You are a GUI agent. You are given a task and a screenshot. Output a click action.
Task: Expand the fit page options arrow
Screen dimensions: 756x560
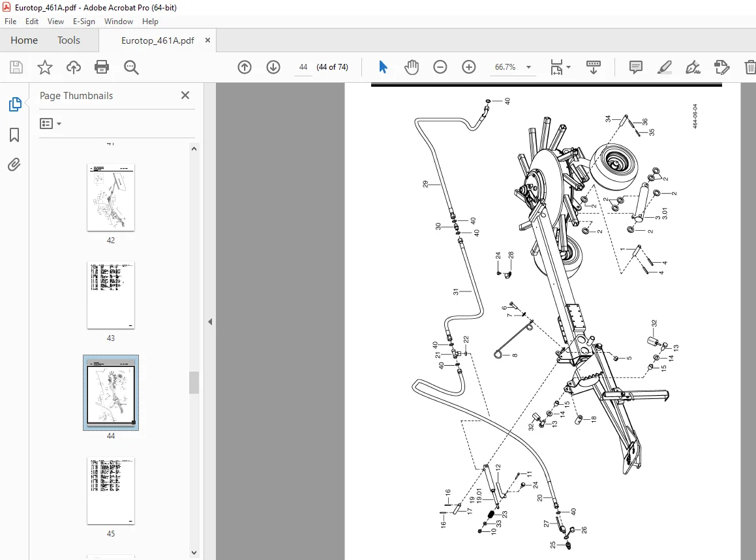(x=568, y=67)
